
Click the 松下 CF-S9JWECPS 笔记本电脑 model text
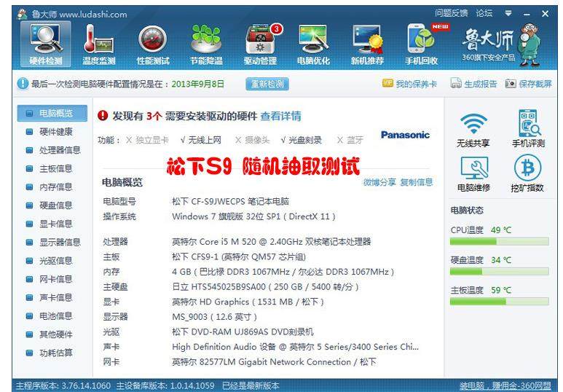pos(230,201)
